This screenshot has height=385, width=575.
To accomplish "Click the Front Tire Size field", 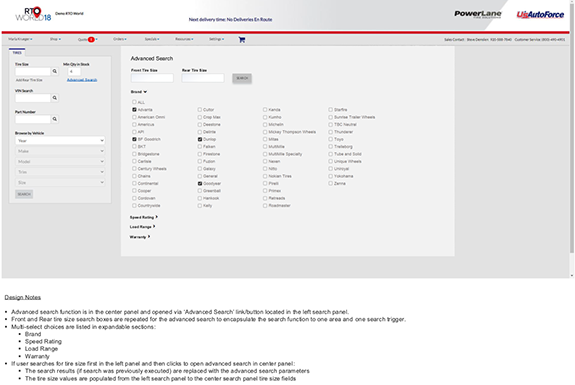I will tap(152, 78).
